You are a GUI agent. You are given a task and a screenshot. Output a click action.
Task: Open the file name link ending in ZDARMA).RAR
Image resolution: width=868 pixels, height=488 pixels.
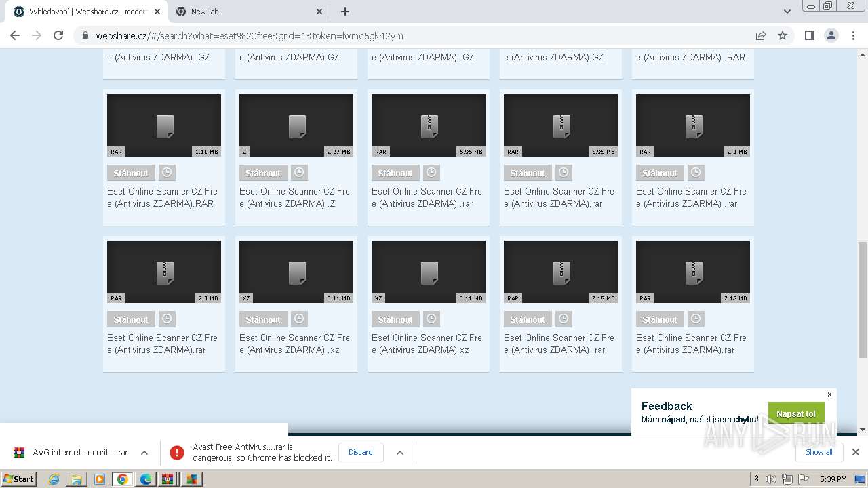[x=163, y=197]
